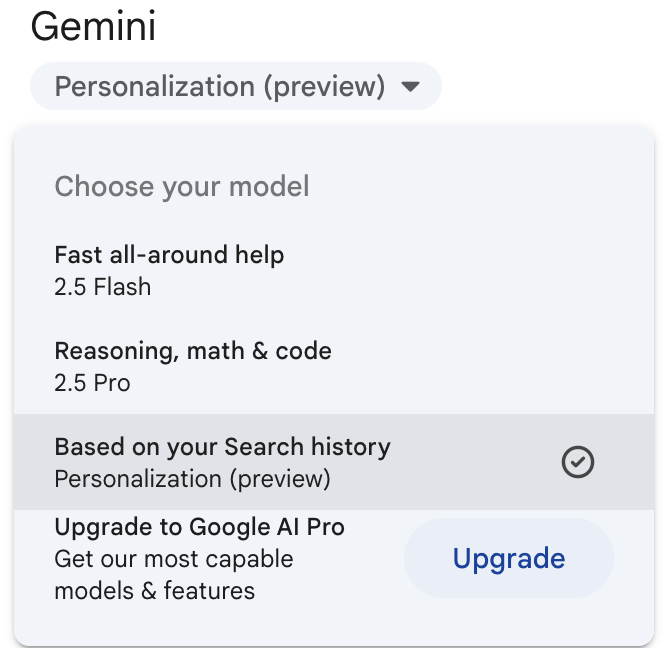Select the 2.5 Pro model option
The width and height of the screenshot is (668, 648).
(334, 366)
